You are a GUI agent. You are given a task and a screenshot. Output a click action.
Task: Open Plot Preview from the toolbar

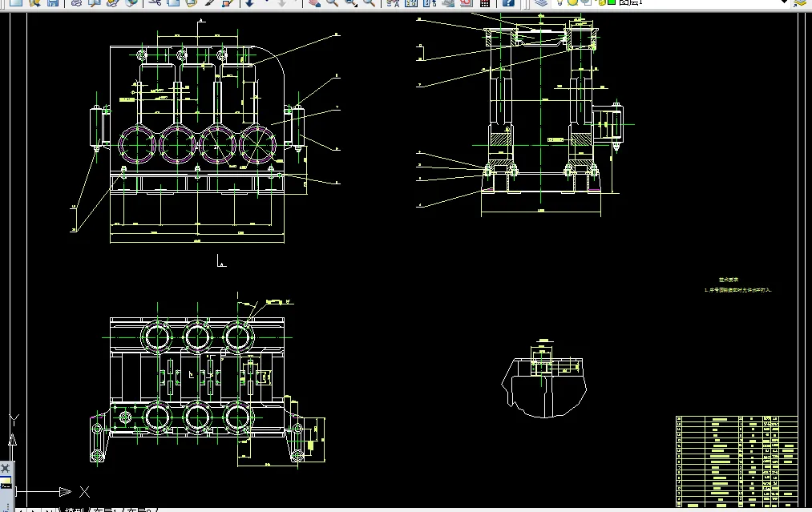(x=95, y=2)
